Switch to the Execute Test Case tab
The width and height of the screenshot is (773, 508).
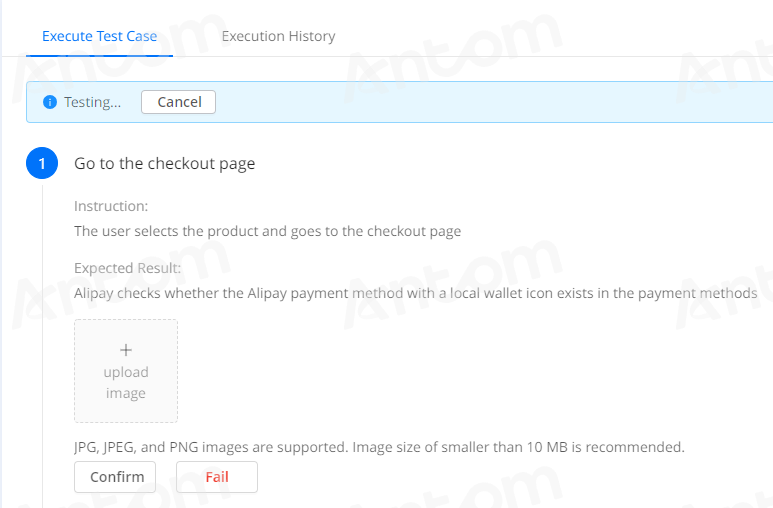coord(100,36)
